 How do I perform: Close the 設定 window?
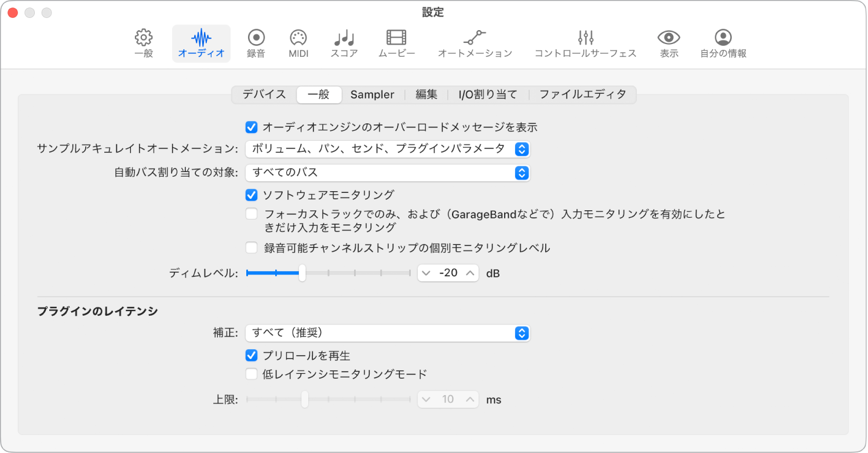click(13, 13)
